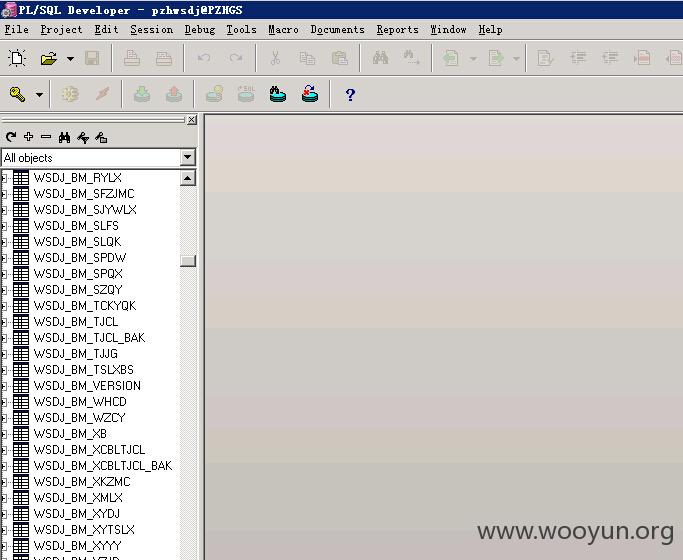683x560 pixels.
Task: Click the Refresh icon in object browser
Action: [x=11, y=137]
